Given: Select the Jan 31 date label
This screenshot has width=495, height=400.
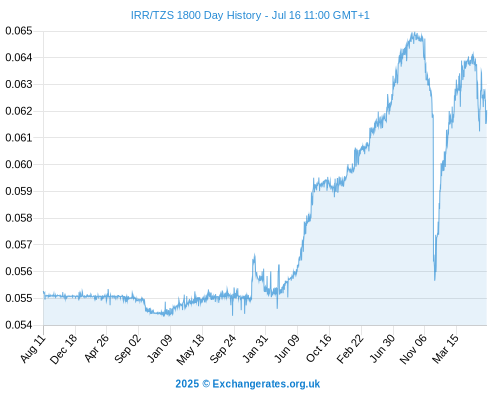Looking at the screenshot, I should (x=255, y=348).
